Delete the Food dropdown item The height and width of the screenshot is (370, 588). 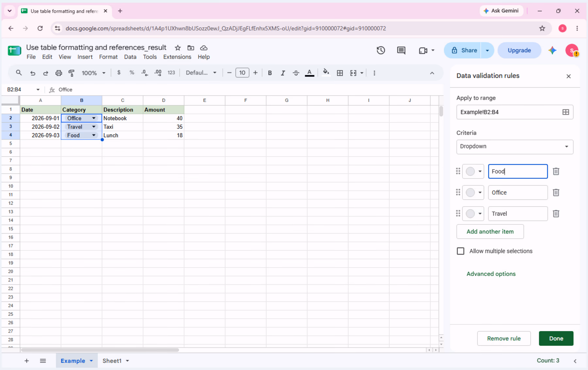pyautogui.click(x=556, y=171)
